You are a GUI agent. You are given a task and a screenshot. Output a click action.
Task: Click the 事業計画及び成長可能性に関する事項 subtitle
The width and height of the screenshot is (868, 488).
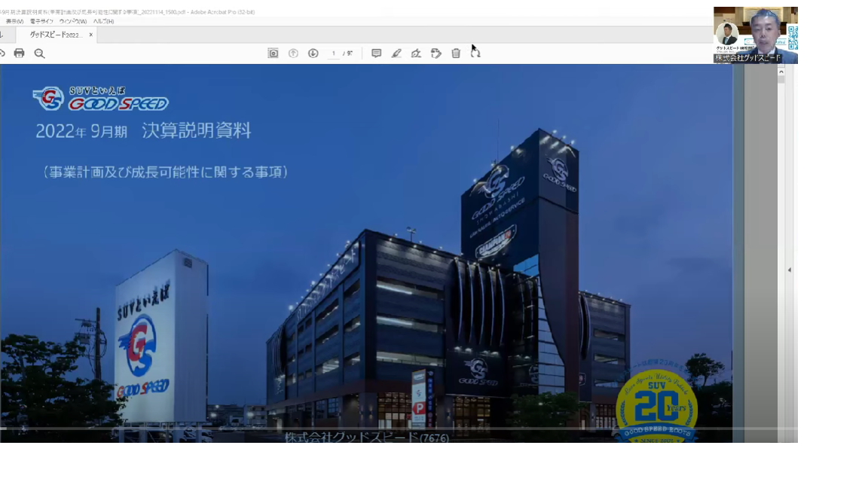coord(166,172)
